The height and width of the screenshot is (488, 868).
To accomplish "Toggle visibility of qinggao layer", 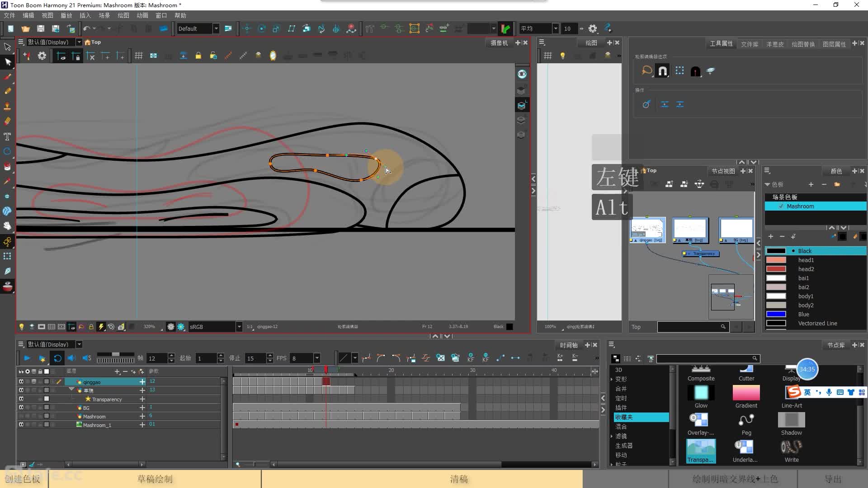I will [x=21, y=382].
